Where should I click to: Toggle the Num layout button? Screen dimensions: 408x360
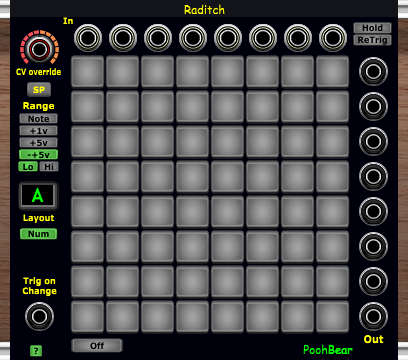[x=38, y=234]
